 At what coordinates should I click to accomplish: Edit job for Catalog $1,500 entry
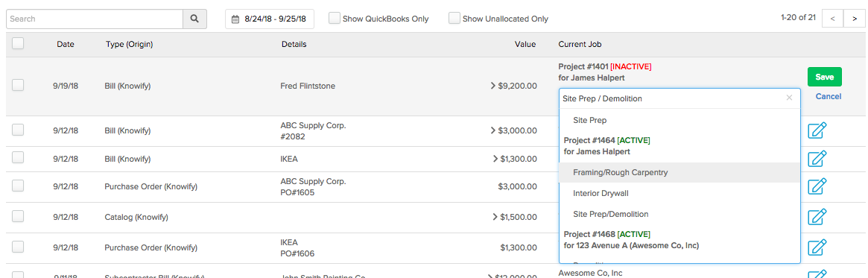(x=817, y=217)
